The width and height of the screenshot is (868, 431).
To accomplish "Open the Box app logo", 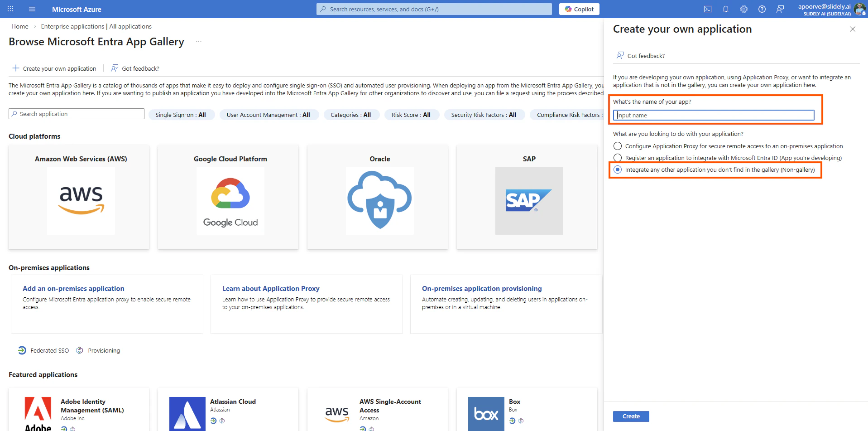I will (x=486, y=414).
